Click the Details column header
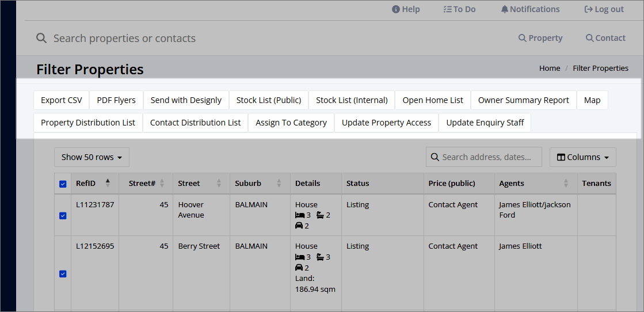 tap(316, 183)
